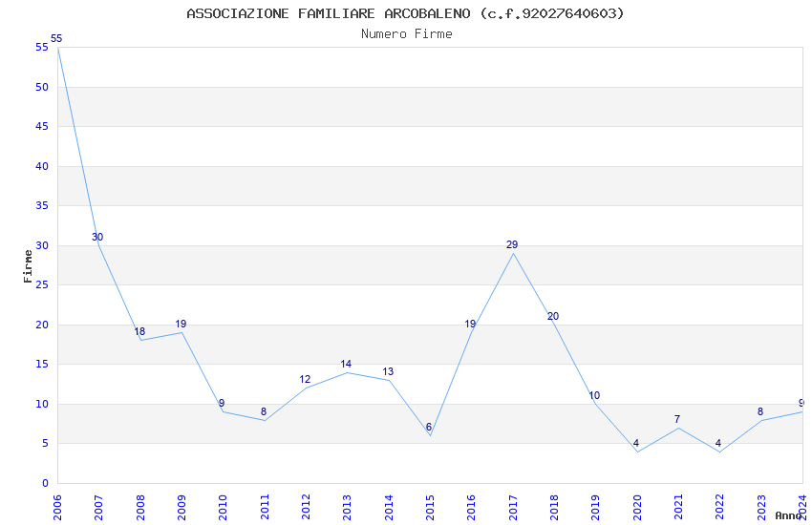Click the peak data label 29 for 2017
812x525 pixels.
click(512, 244)
